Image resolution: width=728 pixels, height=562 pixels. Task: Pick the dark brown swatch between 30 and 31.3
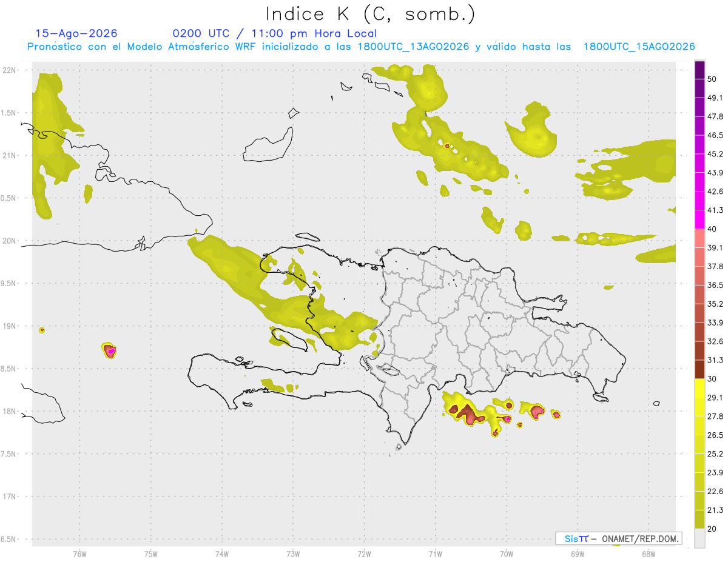pyautogui.click(x=699, y=369)
